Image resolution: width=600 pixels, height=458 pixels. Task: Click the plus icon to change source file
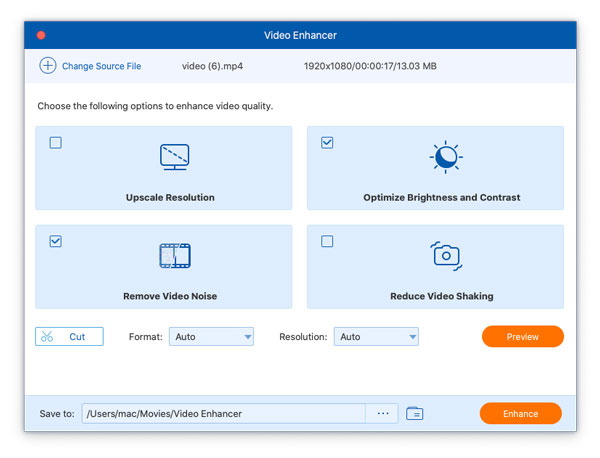[47, 66]
